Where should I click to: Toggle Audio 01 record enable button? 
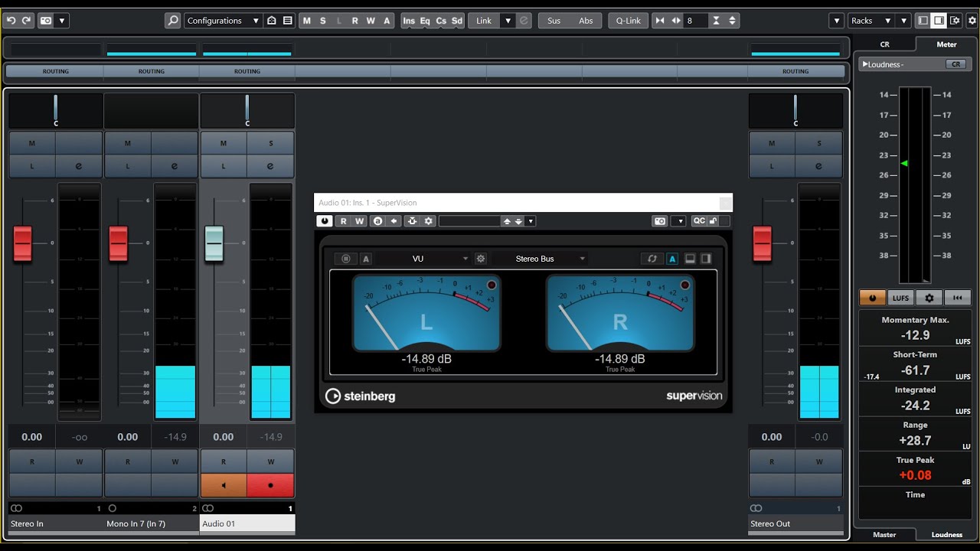tap(271, 485)
